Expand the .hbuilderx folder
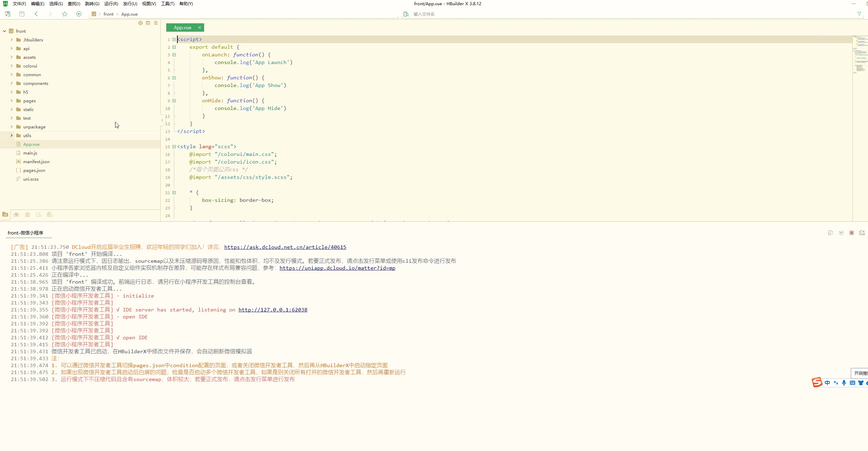868x451 pixels. click(x=11, y=40)
